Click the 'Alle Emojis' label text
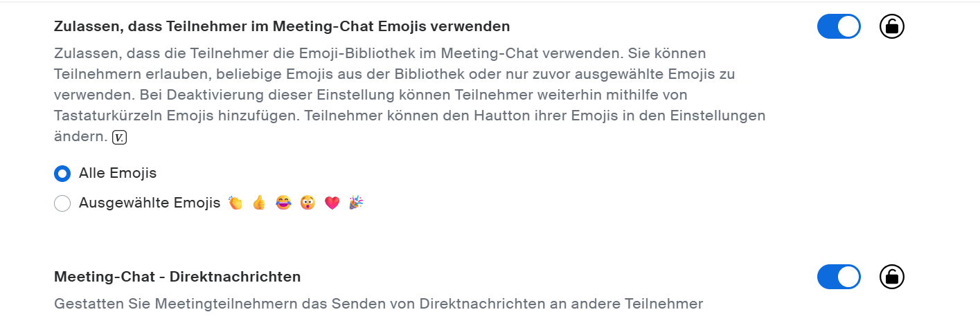The height and width of the screenshot is (330, 980). (118, 174)
